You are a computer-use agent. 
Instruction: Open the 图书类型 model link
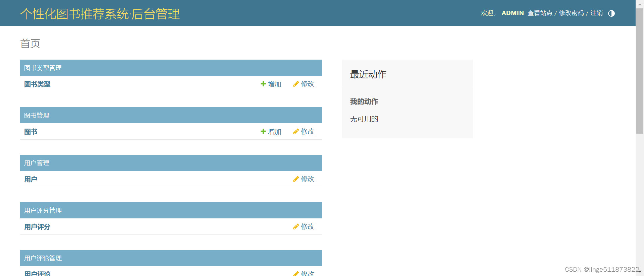pos(37,84)
